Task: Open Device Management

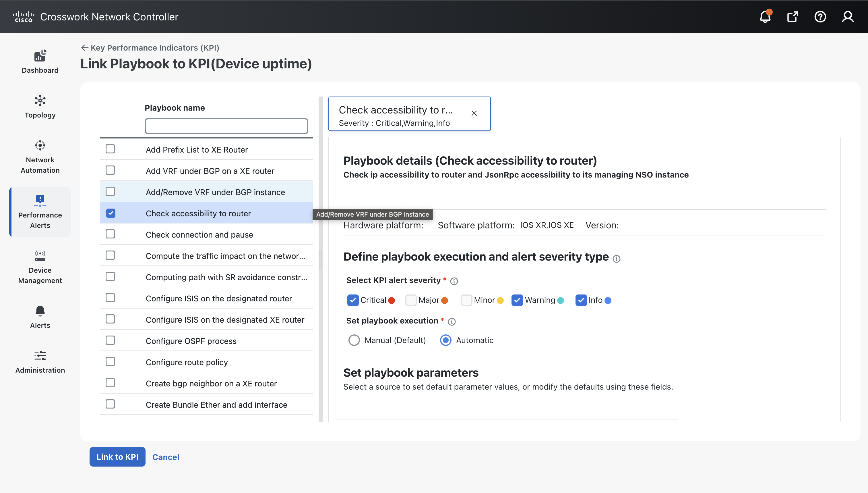Action: click(40, 267)
